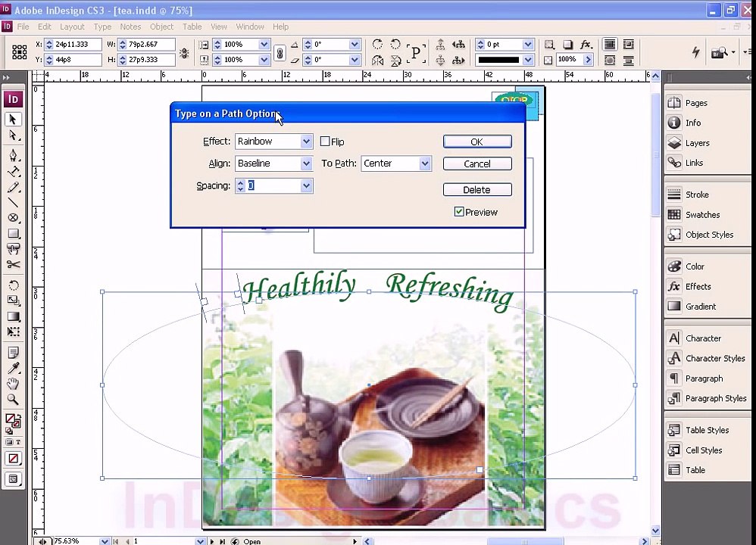Open the Pages panel

pyautogui.click(x=695, y=103)
